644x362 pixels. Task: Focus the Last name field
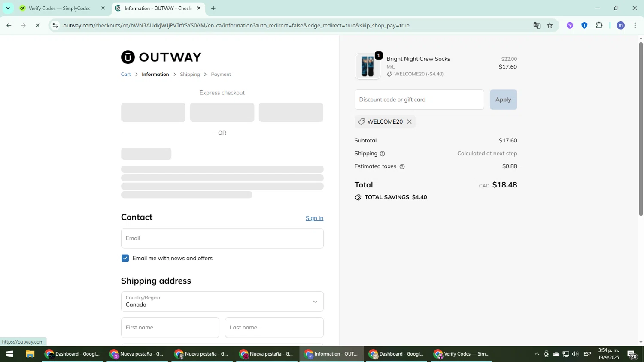tap(274, 328)
